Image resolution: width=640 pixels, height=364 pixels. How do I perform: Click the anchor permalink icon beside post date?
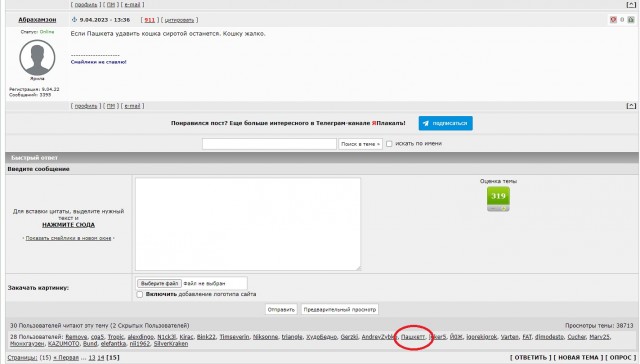coord(74,20)
